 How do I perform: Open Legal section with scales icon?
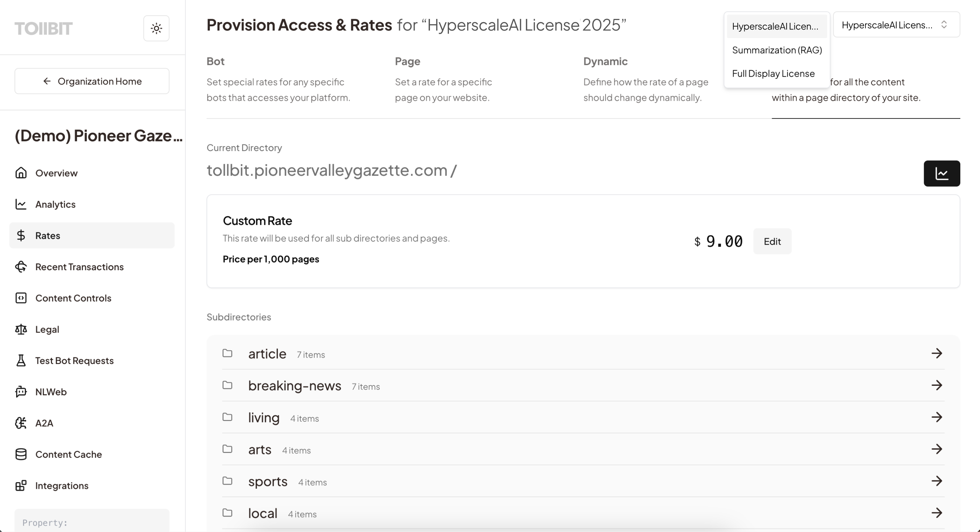click(x=47, y=329)
